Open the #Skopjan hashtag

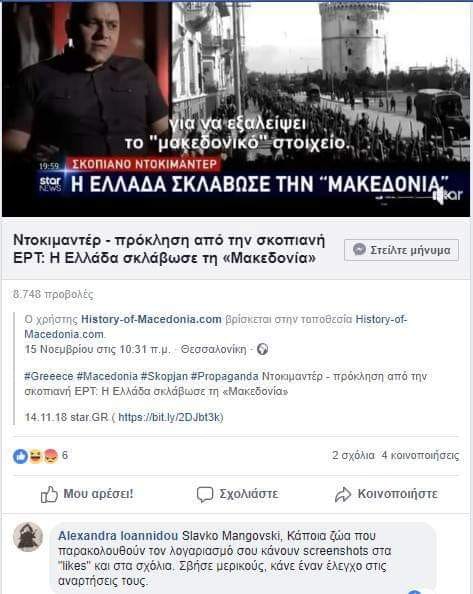coord(164,377)
